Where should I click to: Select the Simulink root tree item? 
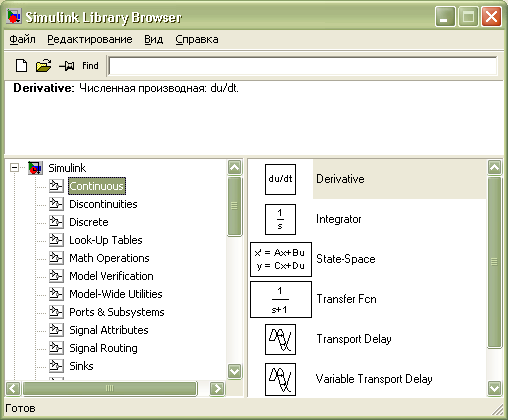pyautogui.click(x=67, y=168)
